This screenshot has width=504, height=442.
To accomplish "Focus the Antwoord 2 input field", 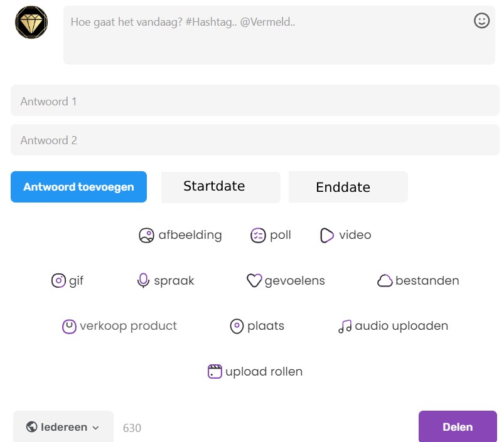I will click(x=255, y=140).
